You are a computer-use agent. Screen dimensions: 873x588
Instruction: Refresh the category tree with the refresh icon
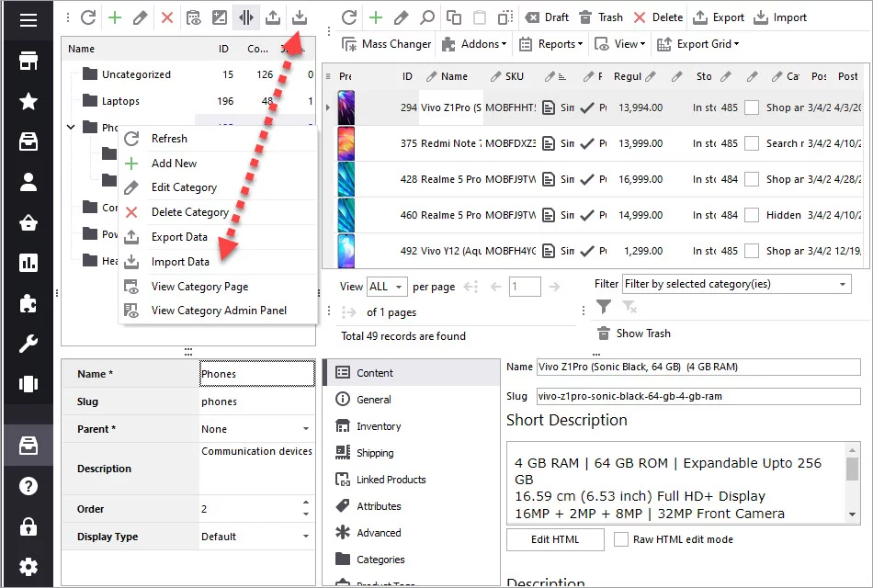pos(87,17)
